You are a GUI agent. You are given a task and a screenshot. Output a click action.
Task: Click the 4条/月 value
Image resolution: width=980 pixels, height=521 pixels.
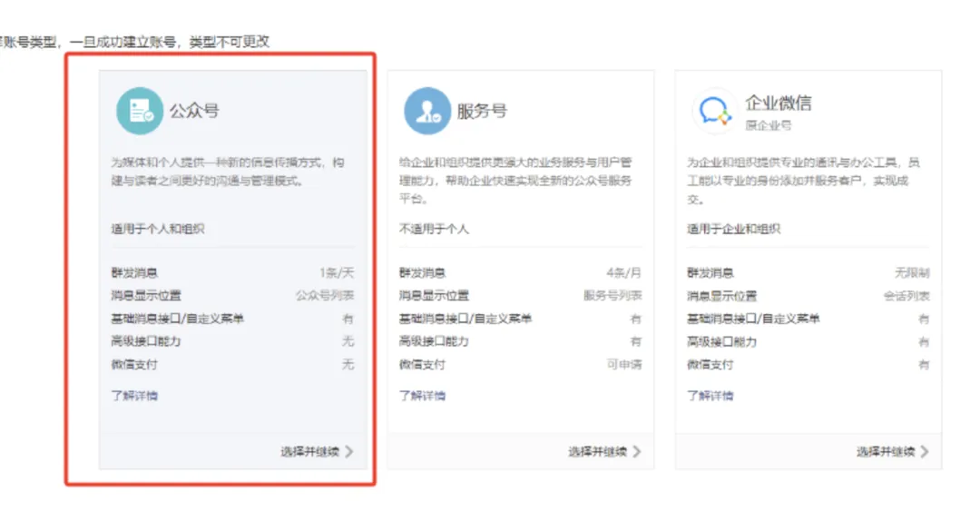[623, 272]
